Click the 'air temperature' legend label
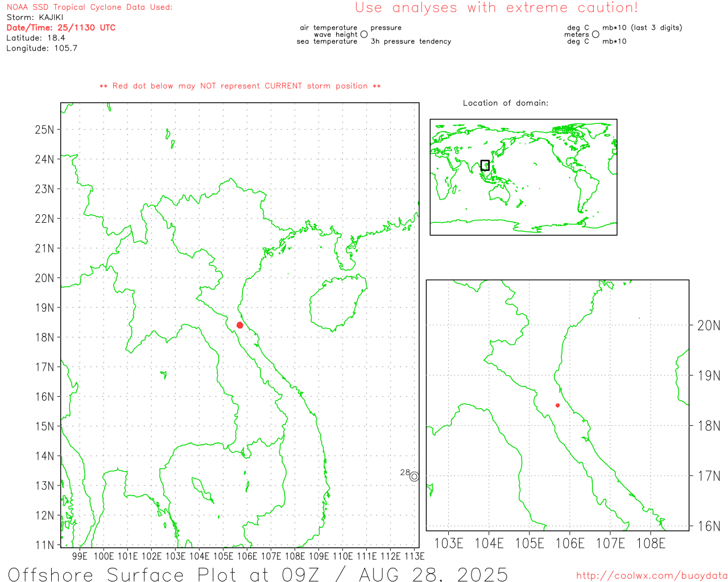Image resolution: width=728 pixels, height=582 pixels. tap(329, 27)
